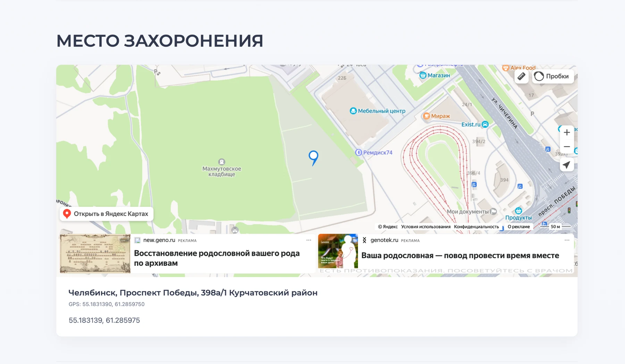
Task: Click building number 394 on map
Action: [504, 180]
